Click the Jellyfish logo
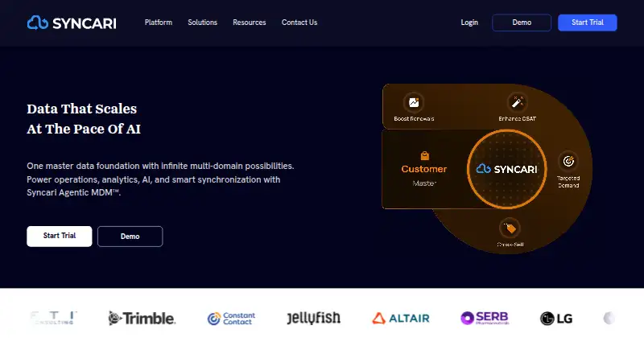Image resolution: width=644 pixels, height=354 pixels. pos(313,318)
